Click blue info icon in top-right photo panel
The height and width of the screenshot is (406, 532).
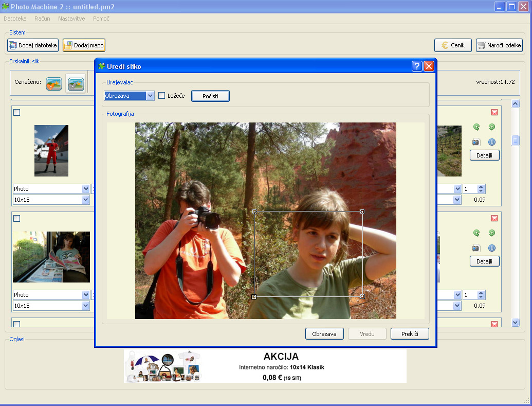click(x=491, y=142)
